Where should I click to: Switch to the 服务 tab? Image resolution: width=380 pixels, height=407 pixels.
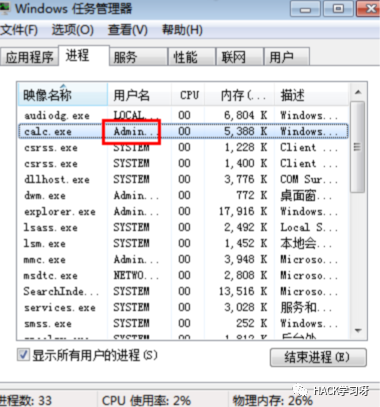click(138, 57)
